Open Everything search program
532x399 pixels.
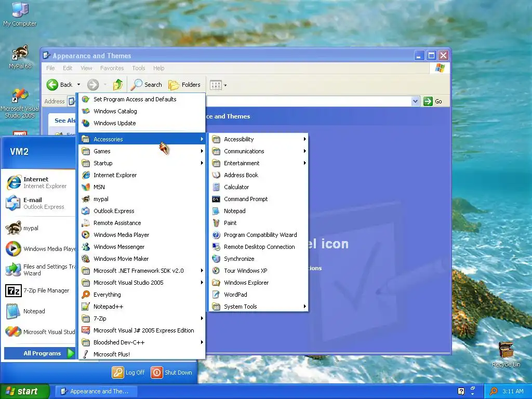(142, 295)
